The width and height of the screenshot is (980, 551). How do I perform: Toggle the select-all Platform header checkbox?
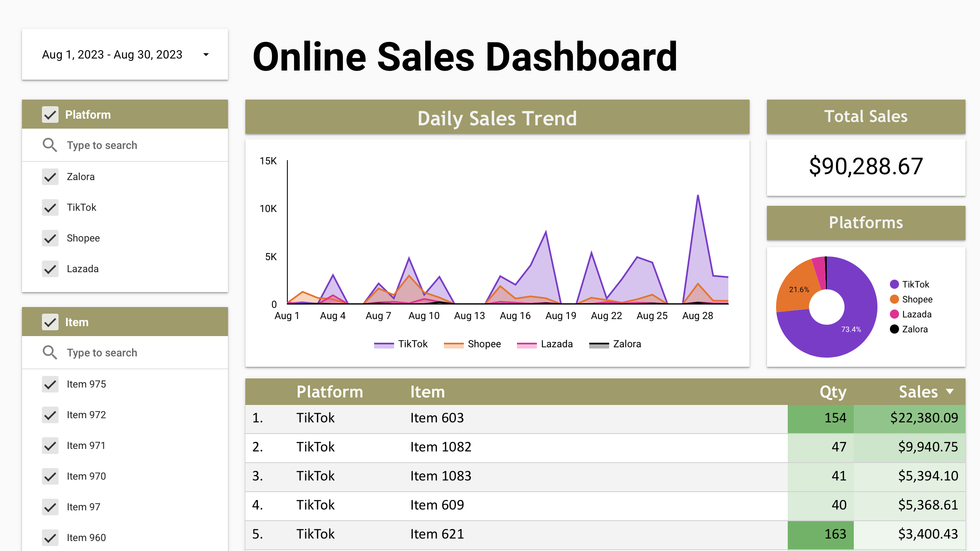pos(50,115)
